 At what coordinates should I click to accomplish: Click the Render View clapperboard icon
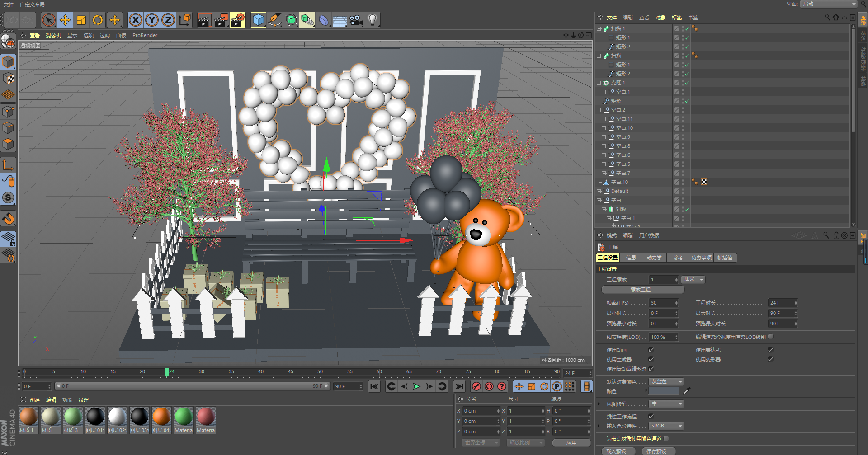click(x=204, y=20)
